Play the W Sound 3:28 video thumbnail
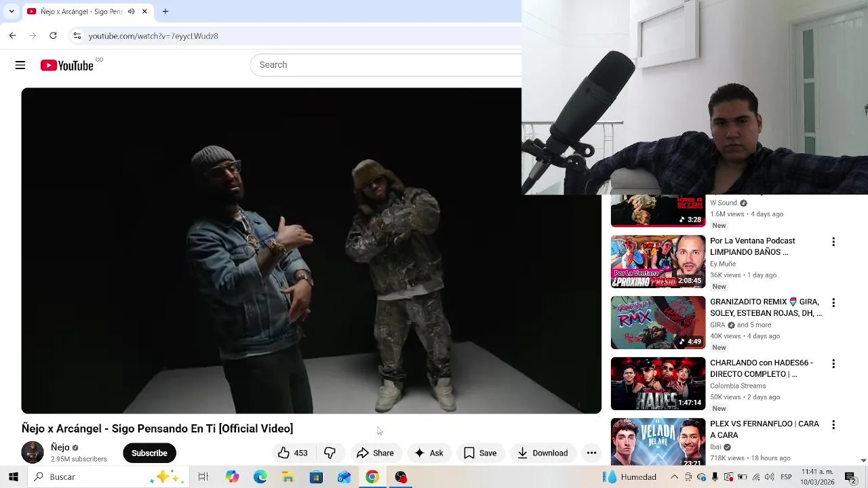This screenshot has height=488, width=868. (x=658, y=211)
